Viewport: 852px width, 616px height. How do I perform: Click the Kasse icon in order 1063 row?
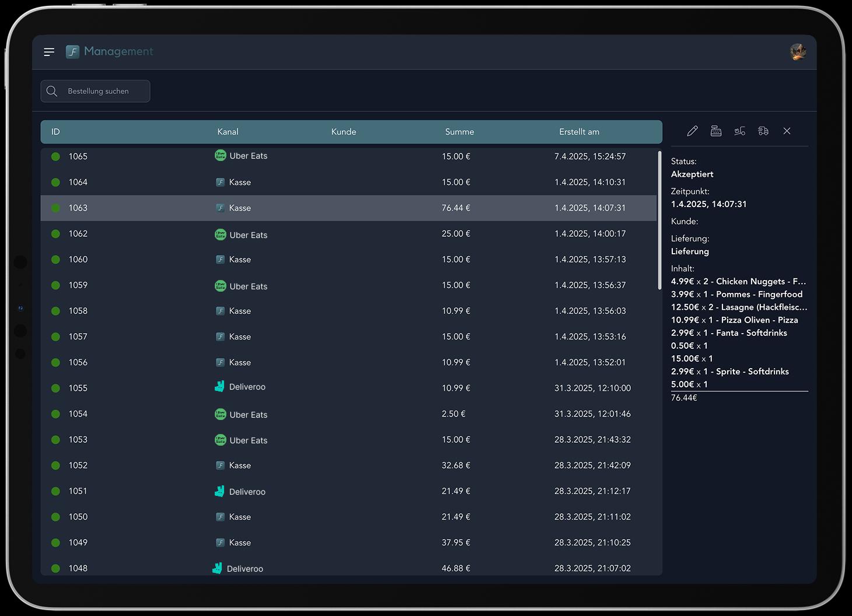(x=221, y=208)
